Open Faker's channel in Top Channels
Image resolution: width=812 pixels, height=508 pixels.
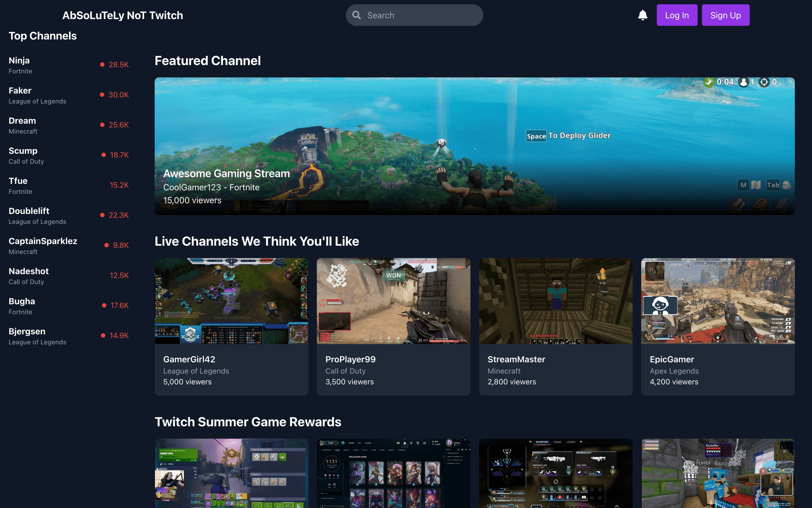(68, 95)
